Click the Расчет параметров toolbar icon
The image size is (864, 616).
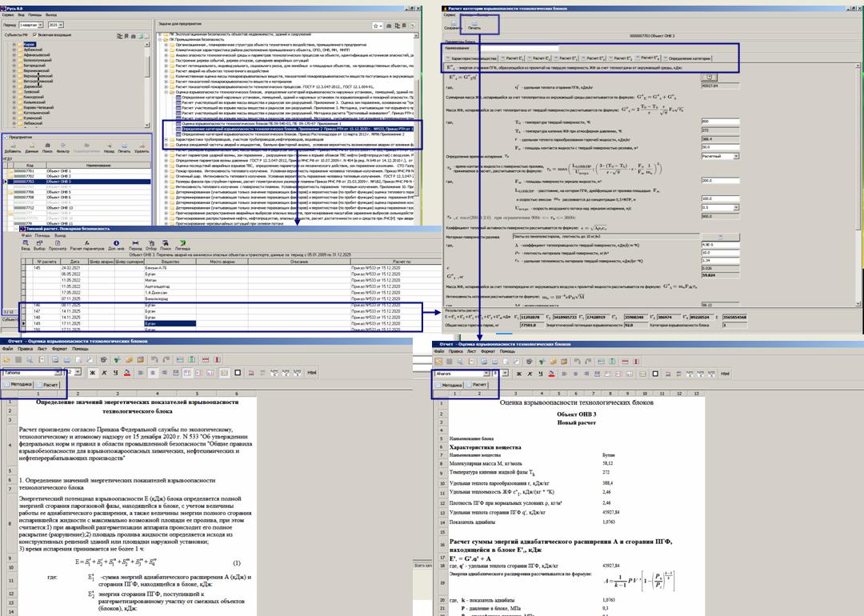pos(90,246)
